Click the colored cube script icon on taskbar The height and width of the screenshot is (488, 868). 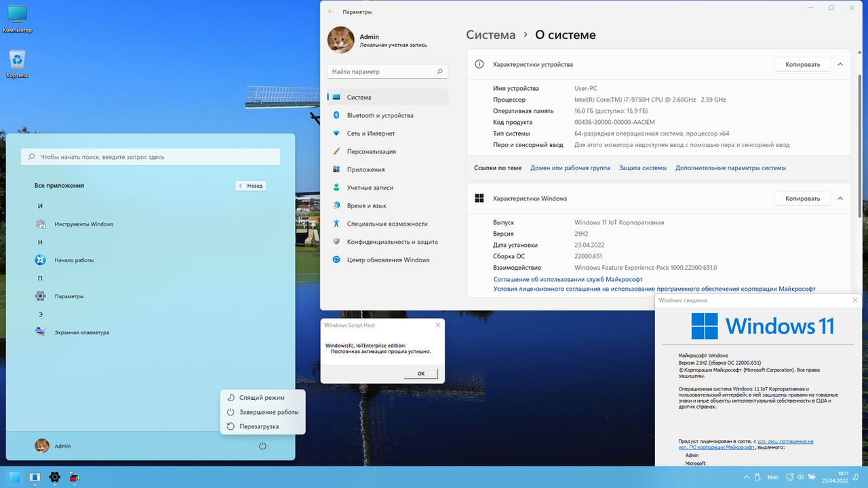pos(75,477)
